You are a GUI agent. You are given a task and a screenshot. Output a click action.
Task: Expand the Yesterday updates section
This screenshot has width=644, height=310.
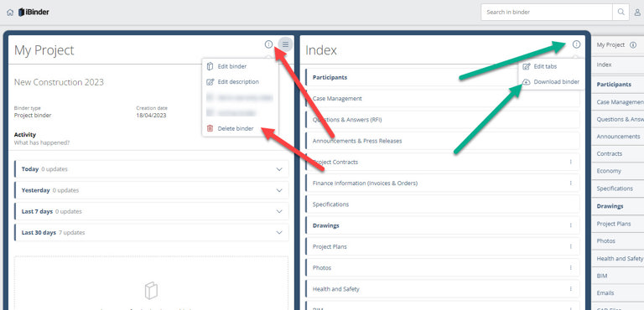pyautogui.click(x=152, y=190)
